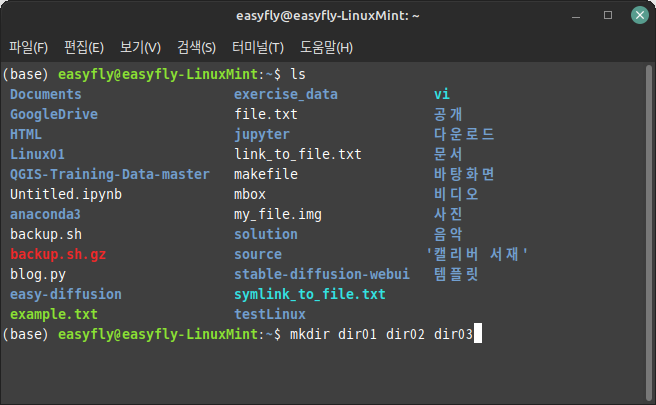
Task: Click the HTML directory name
Action: click(26, 134)
